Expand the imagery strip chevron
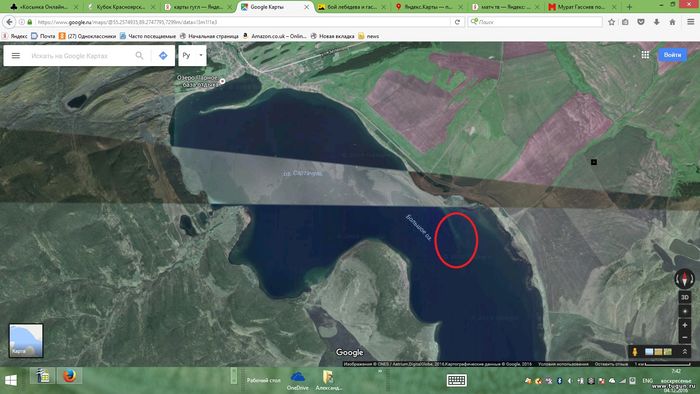The height and width of the screenshot is (394, 700). [x=684, y=352]
